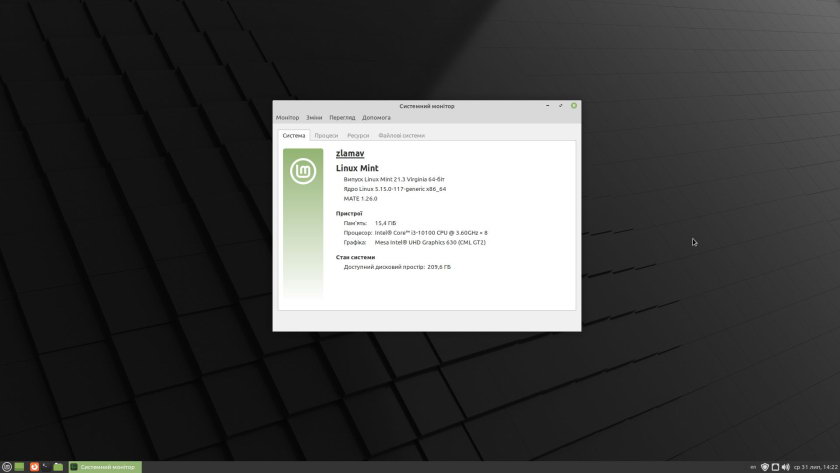Launch Firefox from the panel

pos(34,467)
